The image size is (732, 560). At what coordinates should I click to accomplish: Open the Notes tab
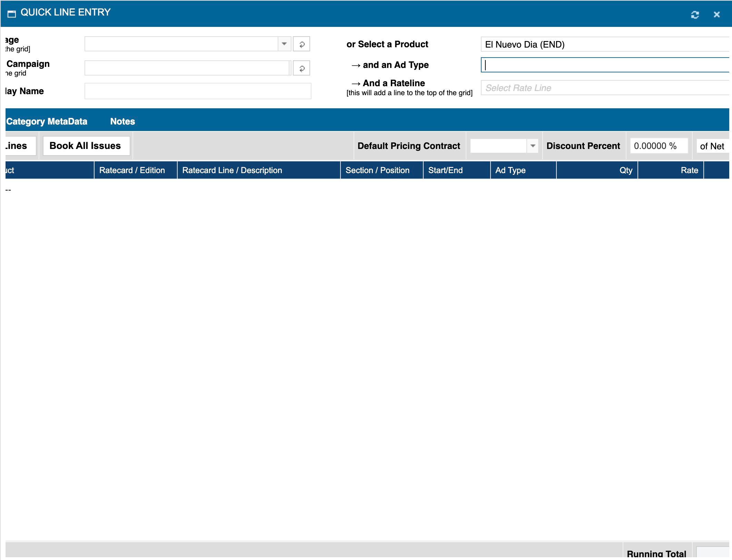[x=122, y=121]
